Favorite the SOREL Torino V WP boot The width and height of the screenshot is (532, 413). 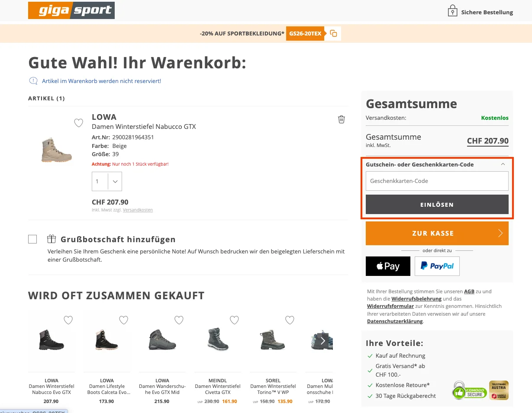click(x=290, y=320)
